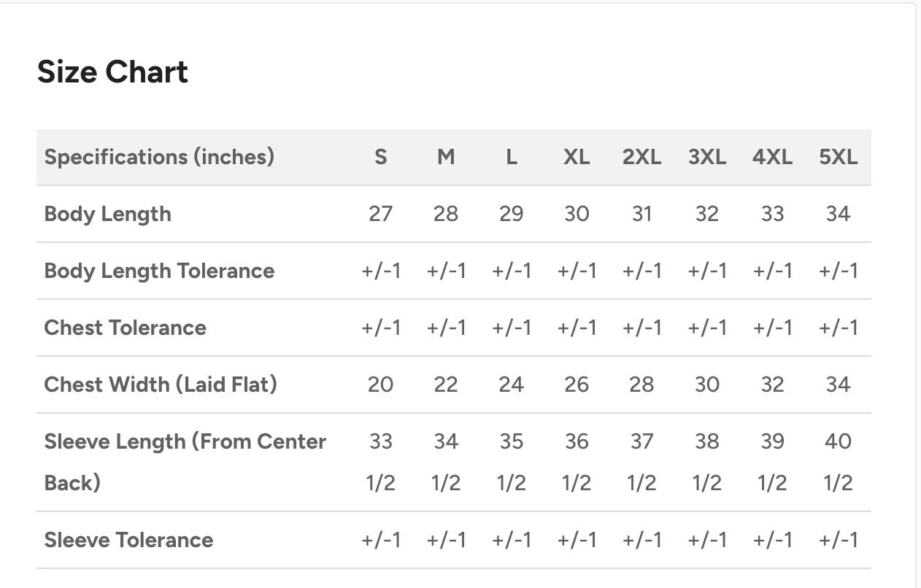The image size is (921, 588).
Task: Click the Body Length Tolerance row label
Action: click(x=159, y=271)
